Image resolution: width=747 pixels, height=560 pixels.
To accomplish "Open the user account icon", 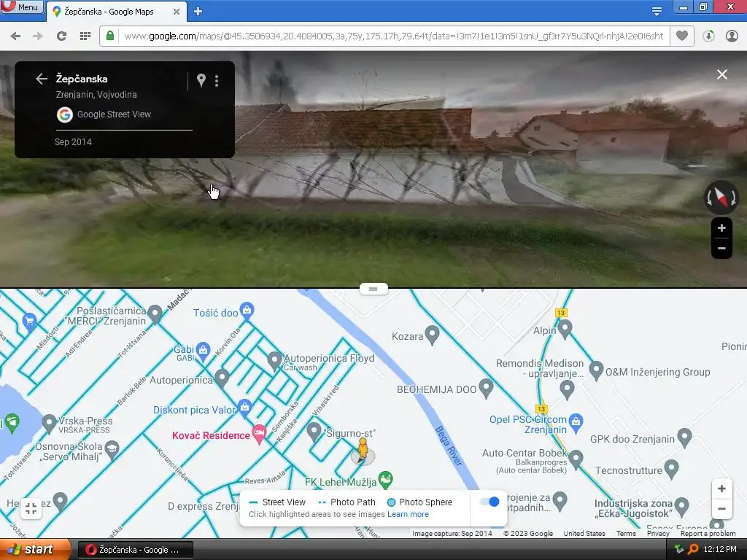I will click(x=732, y=36).
